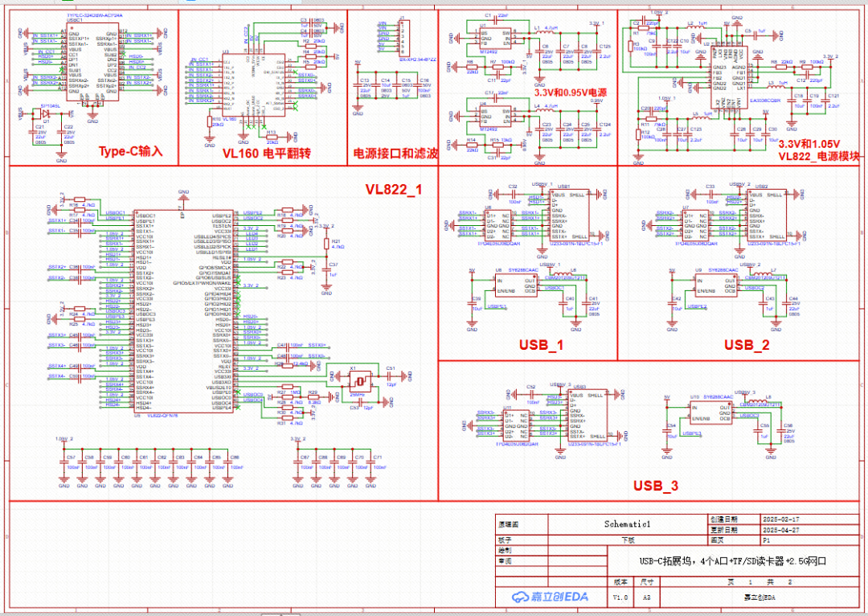The image size is (868, 616).
Task: Click the update date '2025-04-27'
Action: pyautogui.click(x=781, y=530)
